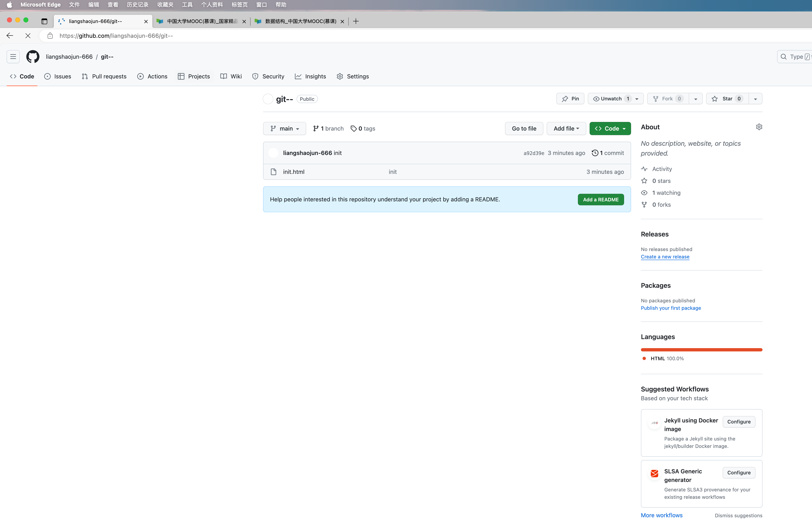Configure Jekyll using Docker image workflow
This screenshot has height=530, width=812.
click(739, 422)
